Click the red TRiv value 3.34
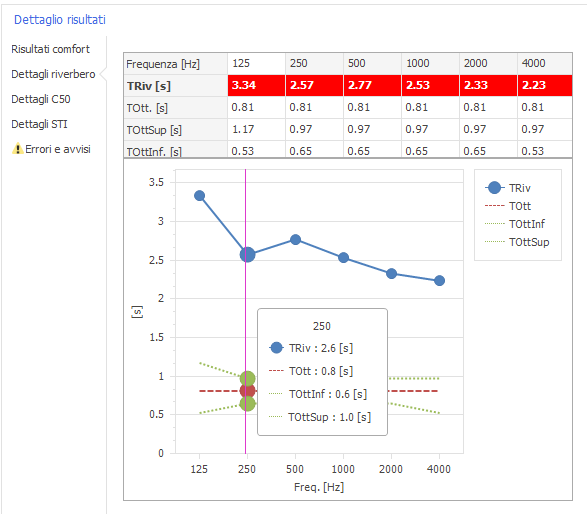The height and width of the screenshot is (514, 587). tap(256, 85)
